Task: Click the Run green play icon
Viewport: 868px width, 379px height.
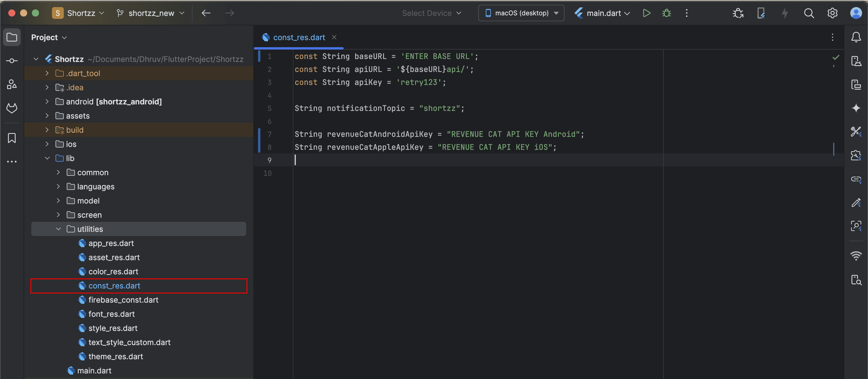Action: [646, 13]
